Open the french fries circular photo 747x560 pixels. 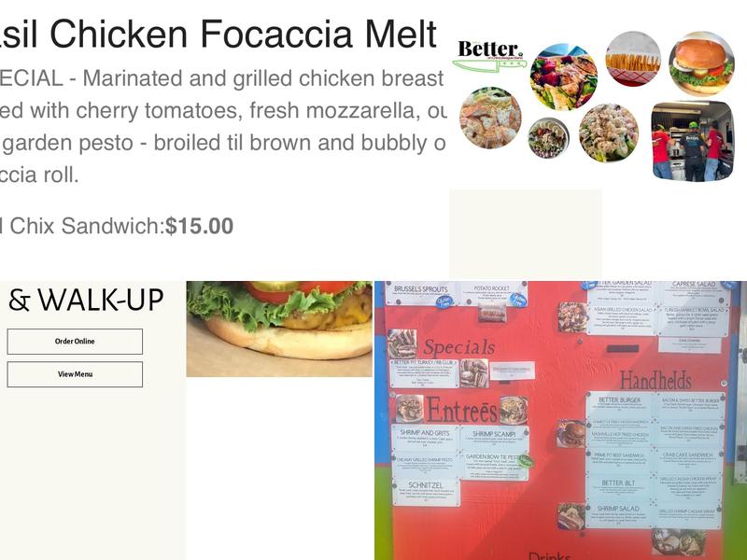(633, 59)
